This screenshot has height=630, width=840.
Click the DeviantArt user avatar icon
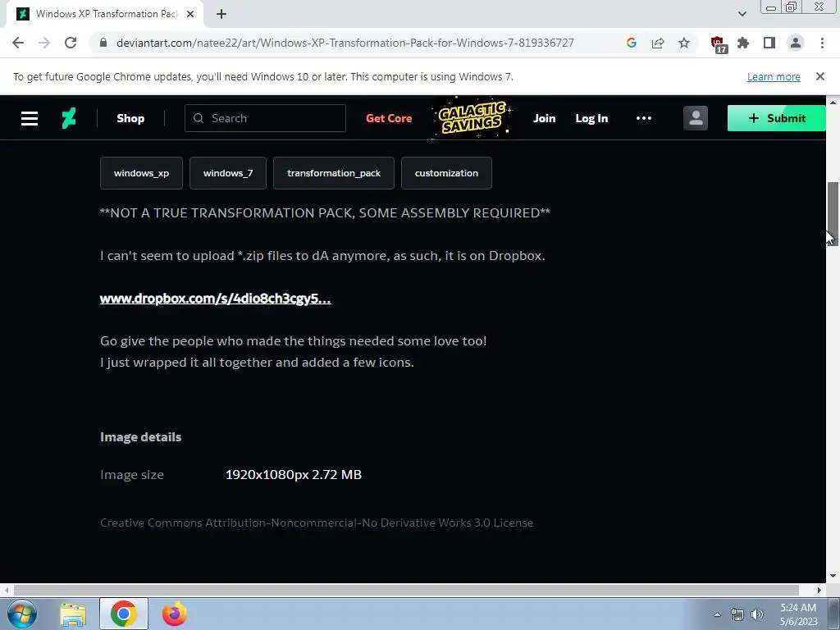[696, 118]
